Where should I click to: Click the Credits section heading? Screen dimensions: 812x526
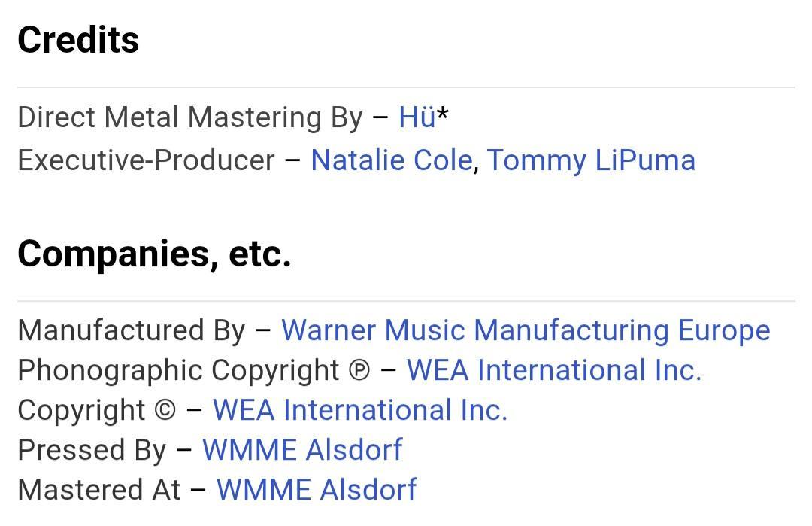pos(78,40)
